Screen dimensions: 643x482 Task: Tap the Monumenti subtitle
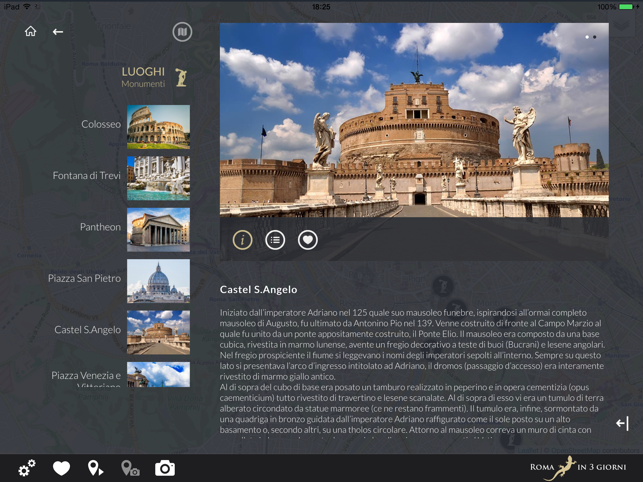[143, 84]
